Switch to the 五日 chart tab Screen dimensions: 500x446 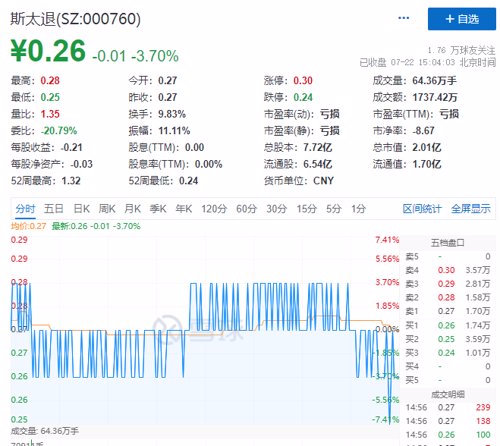(54, 209)
